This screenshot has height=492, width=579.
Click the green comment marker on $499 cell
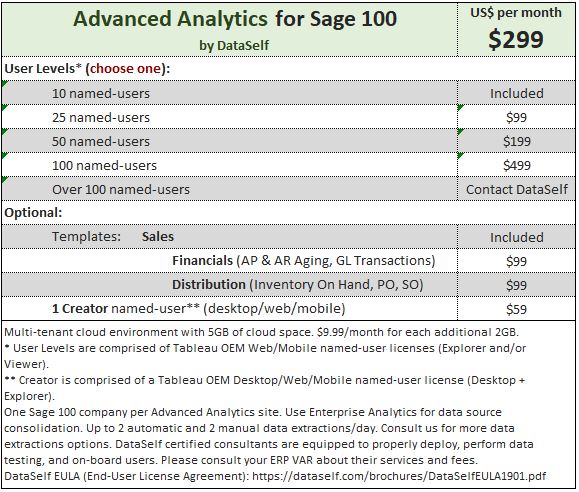pyautogui.click(x=460, y=156)
